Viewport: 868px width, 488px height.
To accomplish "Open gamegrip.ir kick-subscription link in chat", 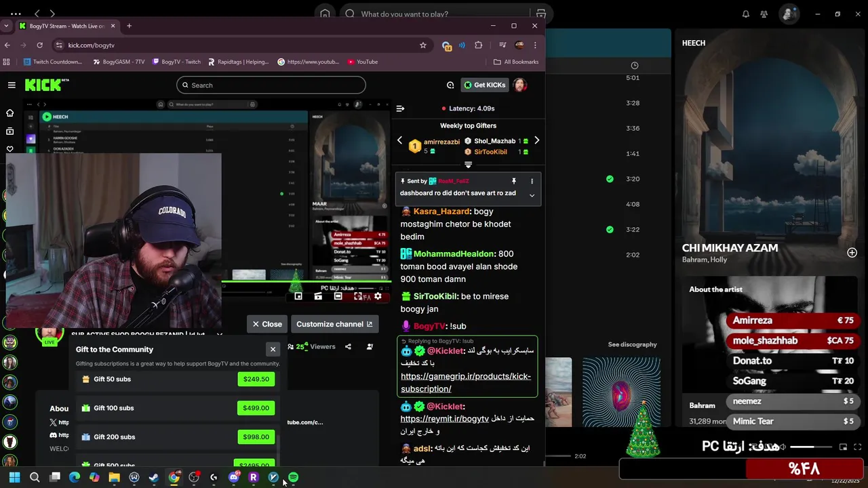I will (x=466, y=382).
